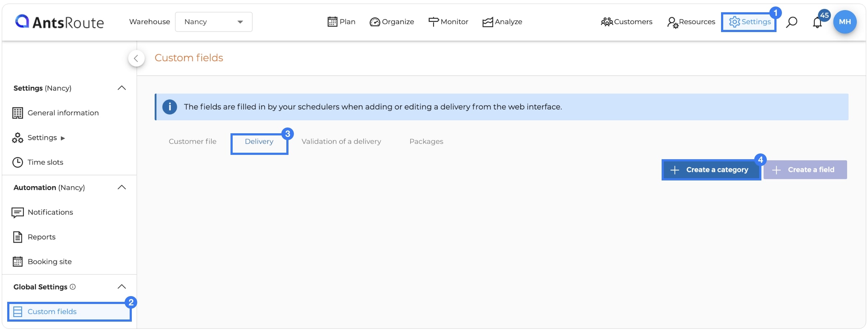Click the info banner text

(x=373, y=107)
